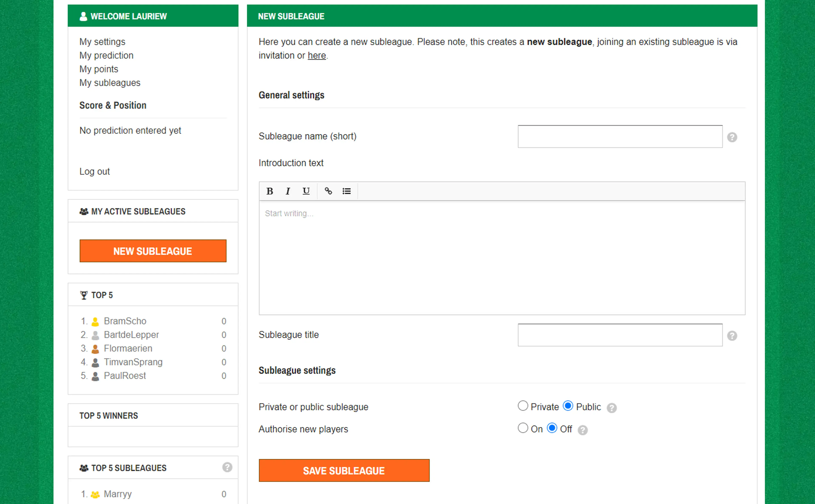815x504 pixels.
Task: Click help icon beside Subleague name field
Action: [x=732, y=137]
